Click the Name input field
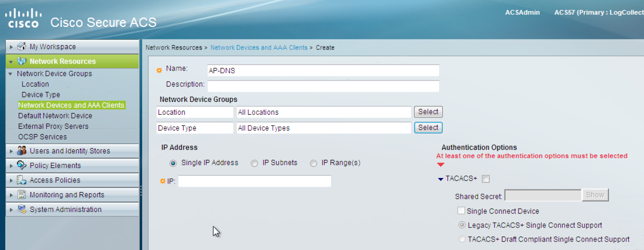644x250 pixels. click(x=323, y=70)
